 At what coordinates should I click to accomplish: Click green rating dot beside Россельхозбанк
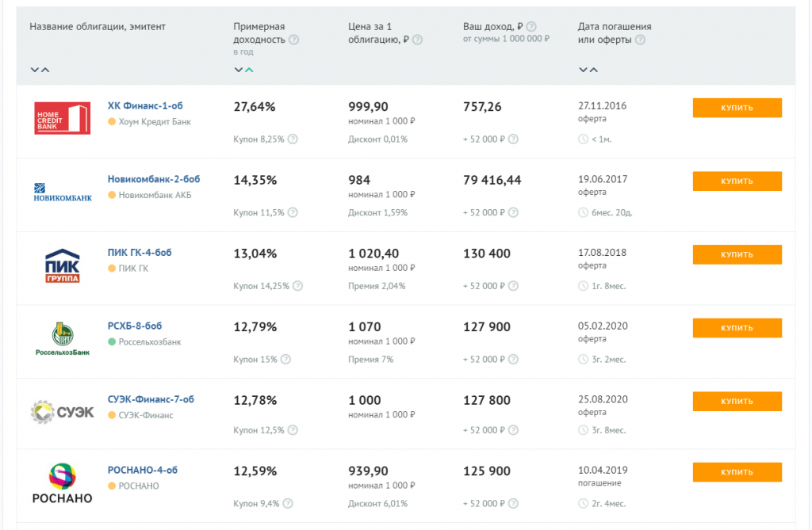click(112, 342)
